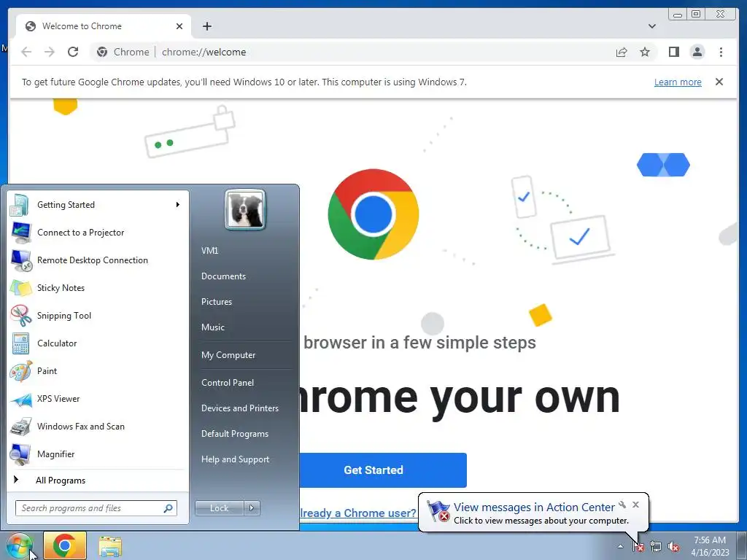Close the Welcome to Chrome tab
The width and height of the screenshot is (747, 560).
coord(179,26)
